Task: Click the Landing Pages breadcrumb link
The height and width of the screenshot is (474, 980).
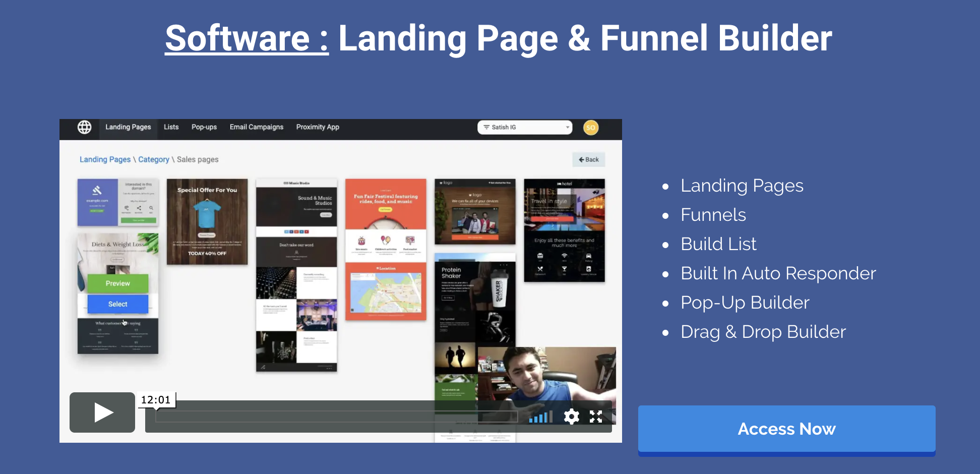Action: [105, 159]
